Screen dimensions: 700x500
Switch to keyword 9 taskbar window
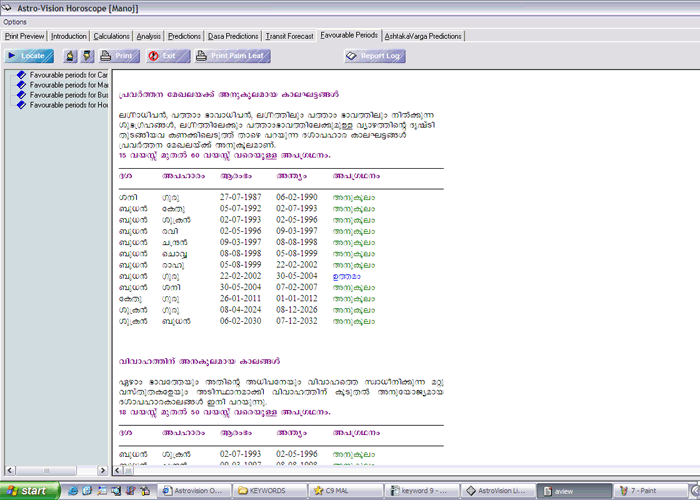pyautogui.click(x=421, y=491)
